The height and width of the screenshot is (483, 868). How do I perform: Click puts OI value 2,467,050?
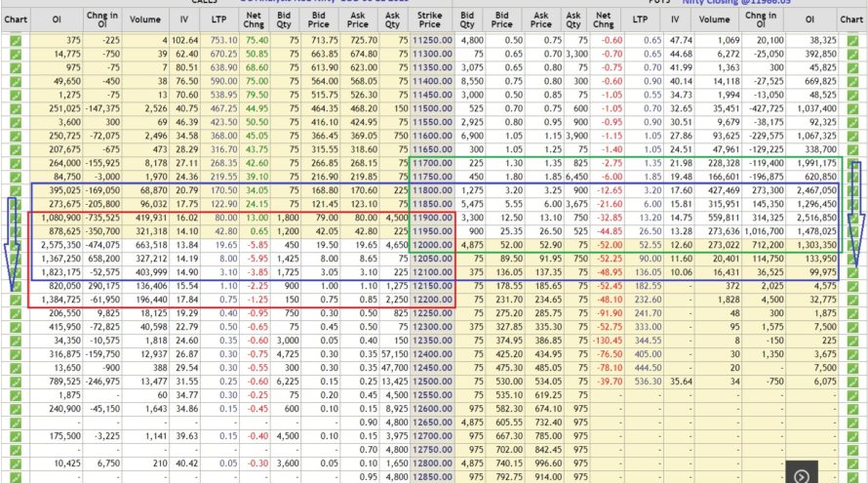(817, 190)
